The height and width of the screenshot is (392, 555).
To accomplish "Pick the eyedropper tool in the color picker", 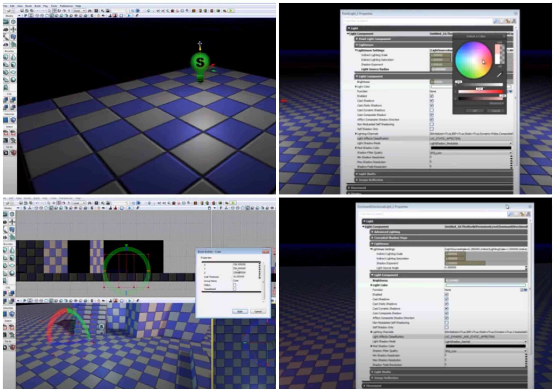I will point(499,75).
